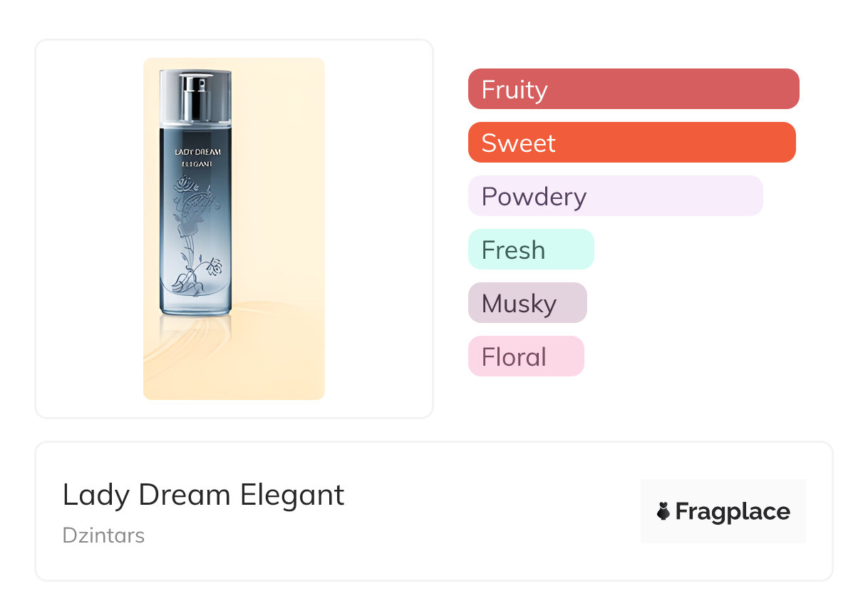Image resolution: width=868 pixels, height=616 pixels.
Task: Pick the Fresh accord tag
Action: pyautogui.click(x=531, y=250)
